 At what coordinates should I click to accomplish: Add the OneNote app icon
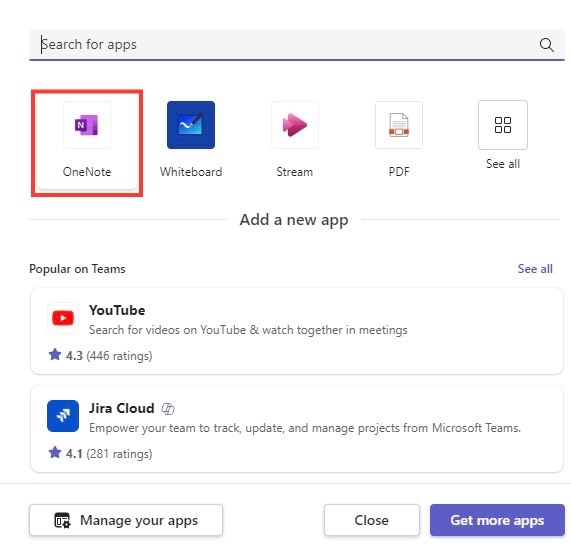point(87,125)
